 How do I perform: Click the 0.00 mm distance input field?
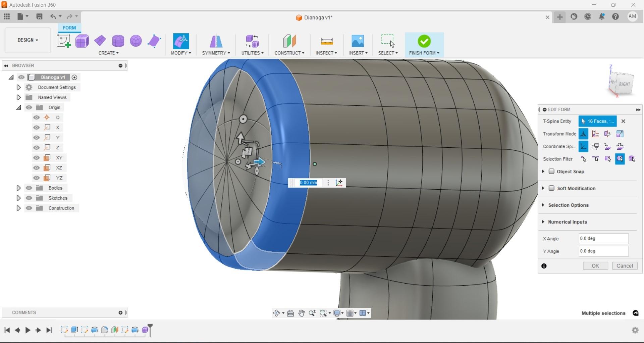click(x=308, y=183)
